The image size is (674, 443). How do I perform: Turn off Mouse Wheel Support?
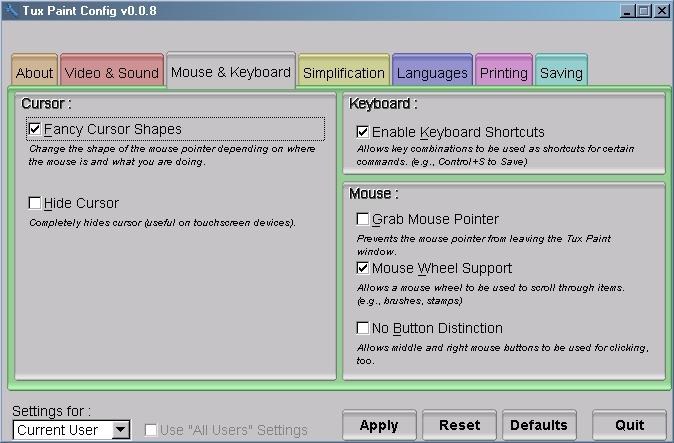(363, 269)
